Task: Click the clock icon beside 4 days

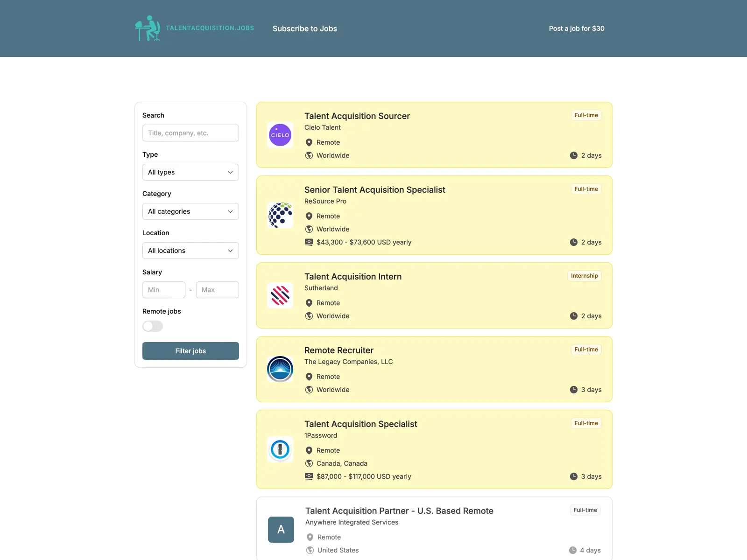Action: [573, 550]
